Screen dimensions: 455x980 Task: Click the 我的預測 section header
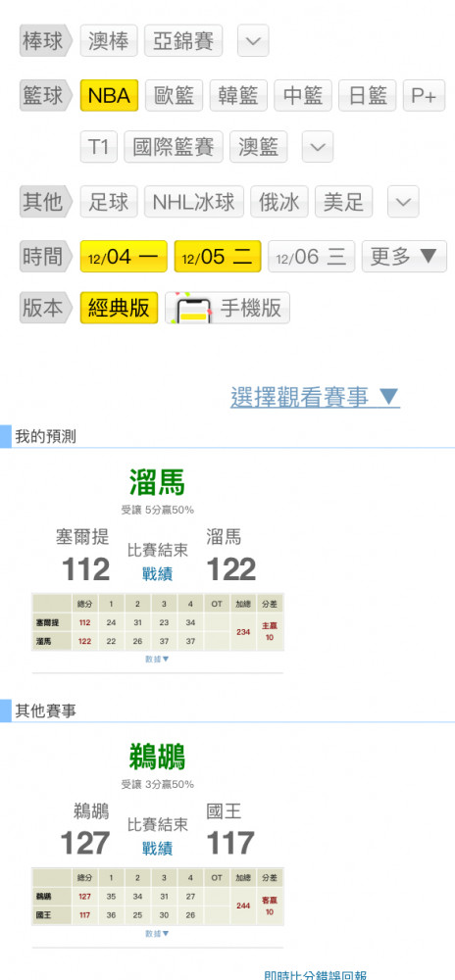[x=46, y=436]
